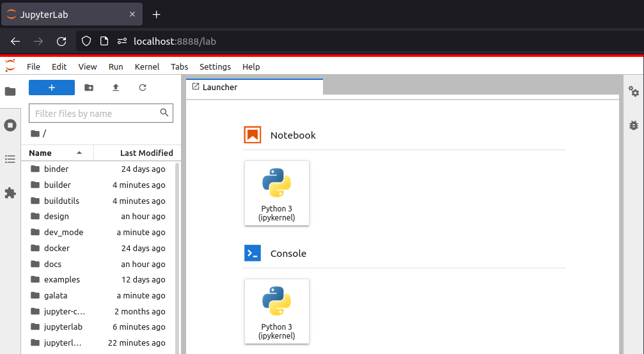Image resolution: width=644 pixels, height=354 pixels.
Task: Launch Python 3 notebook card
Action: coord(277,193)
